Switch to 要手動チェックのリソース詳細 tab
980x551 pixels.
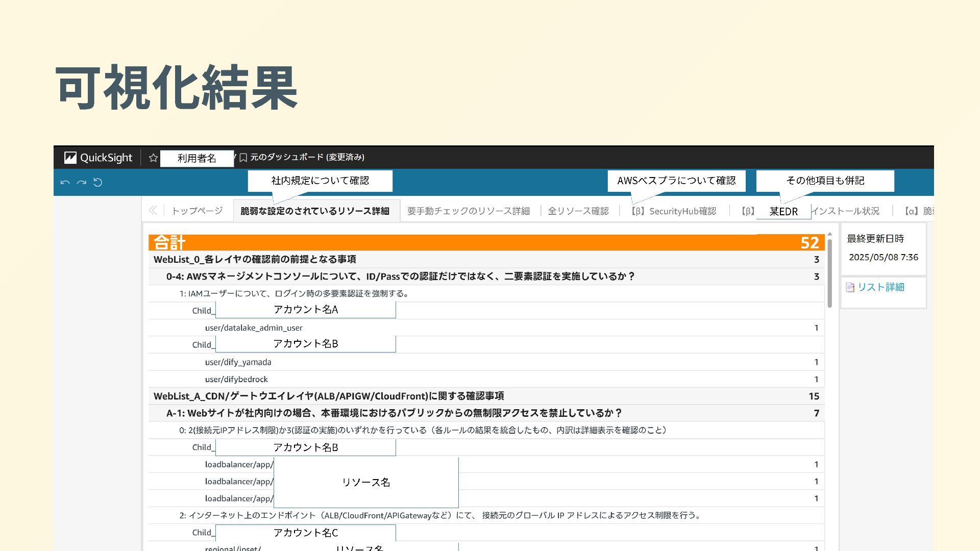tap(468, 211)
